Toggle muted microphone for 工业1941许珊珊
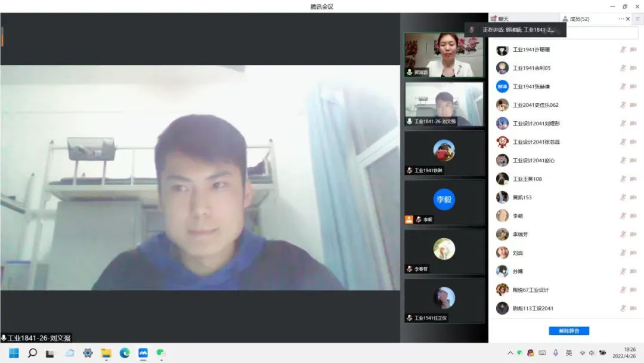The image size is (644, 363). click(623, 50)
